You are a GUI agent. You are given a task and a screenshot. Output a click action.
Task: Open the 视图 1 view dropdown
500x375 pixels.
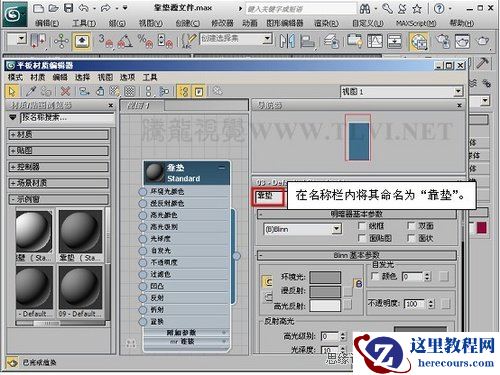point(458,91)
